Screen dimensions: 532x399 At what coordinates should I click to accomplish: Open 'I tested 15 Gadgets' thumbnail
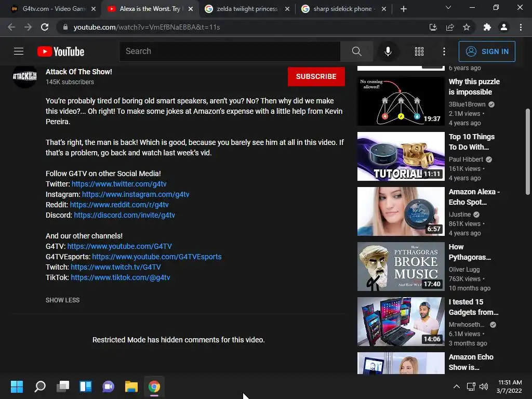click(401, 321)
